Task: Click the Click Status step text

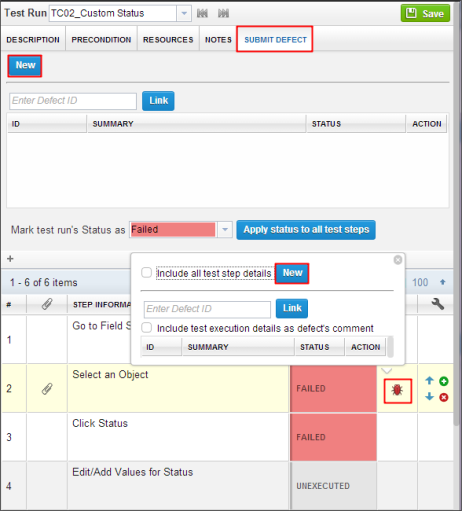Action: [x=100, y=423]
